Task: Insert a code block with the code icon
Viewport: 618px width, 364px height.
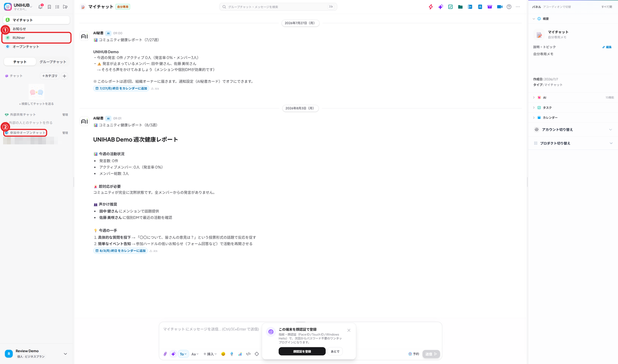Action: coord(248,354)
